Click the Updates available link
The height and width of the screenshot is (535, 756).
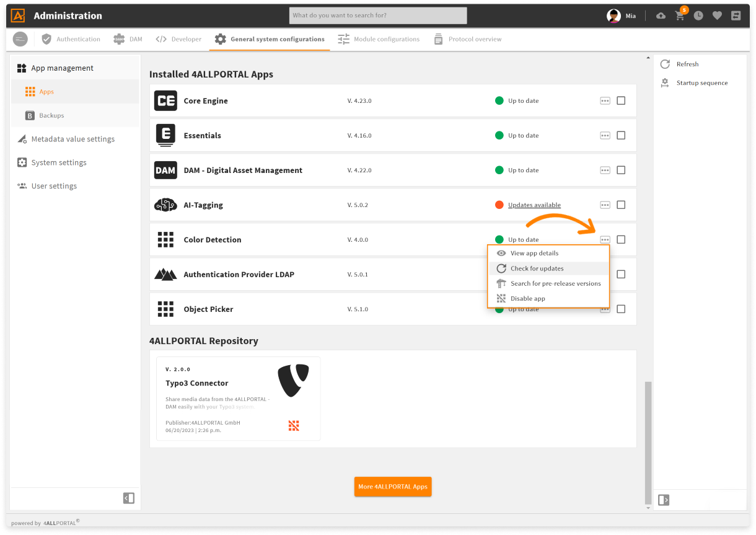click(534, 205)
